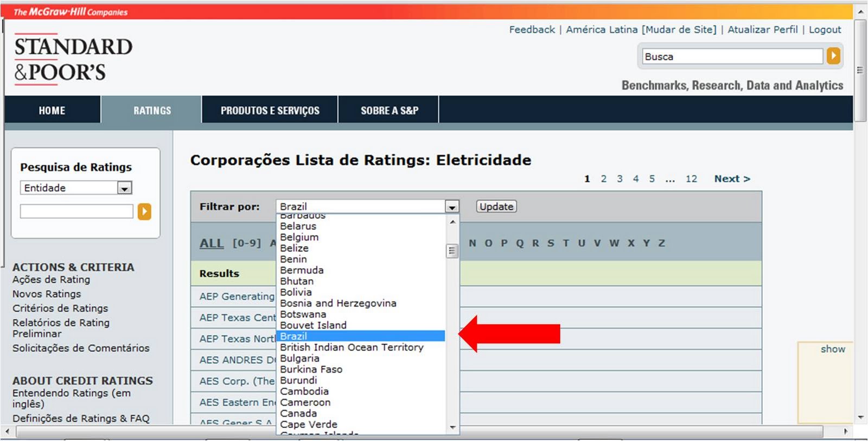Pick Bulgaria in the country list

[x=360, y=358]
